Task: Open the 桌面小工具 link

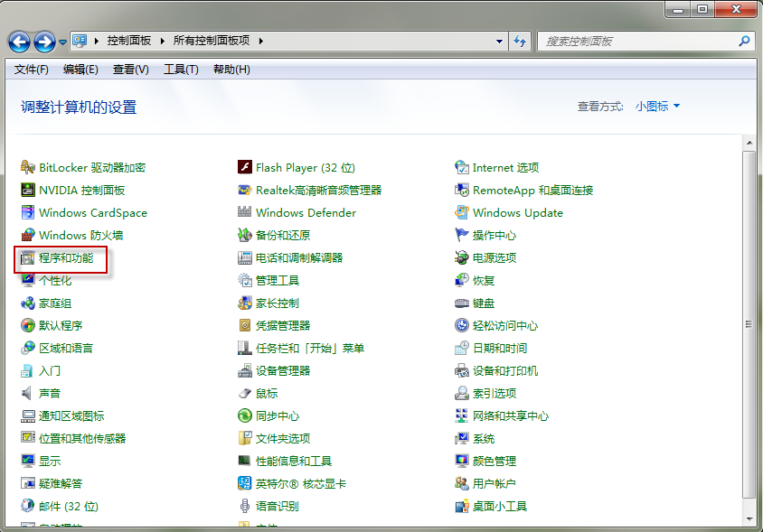Action: click(x=499, y=506)
